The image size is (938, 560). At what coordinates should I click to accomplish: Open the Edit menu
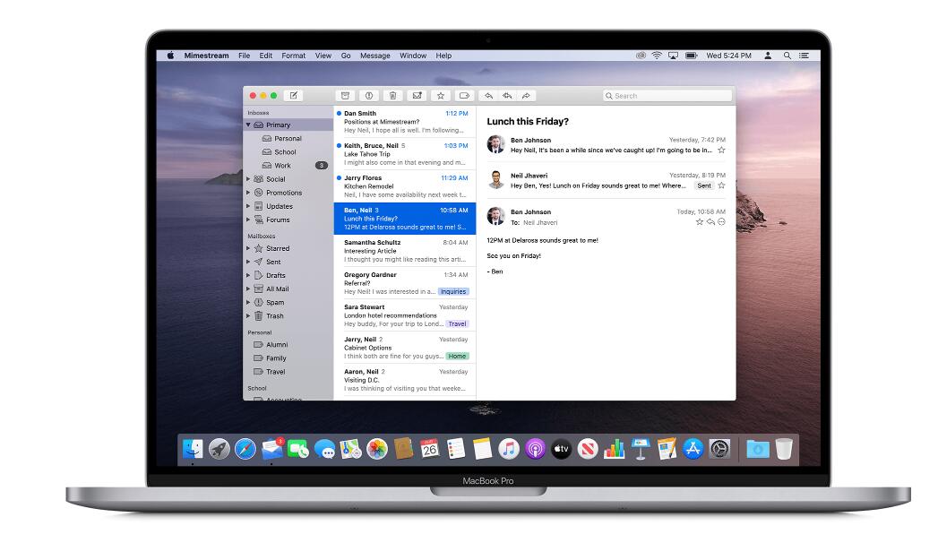[265, 56]
